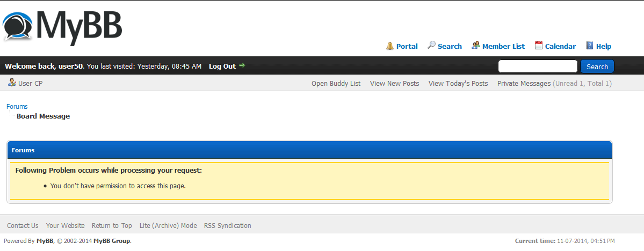View New Posts
The image size is (644, 251).
point(394,84)
